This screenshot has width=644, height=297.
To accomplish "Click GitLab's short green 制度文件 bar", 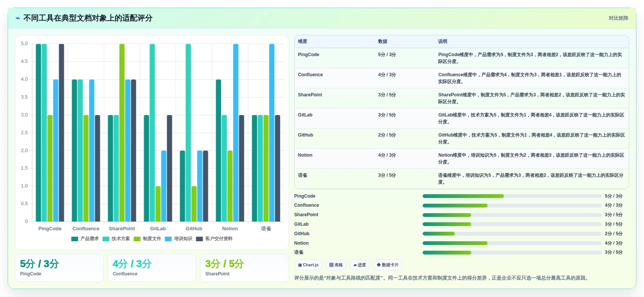I will pos(158,204).
